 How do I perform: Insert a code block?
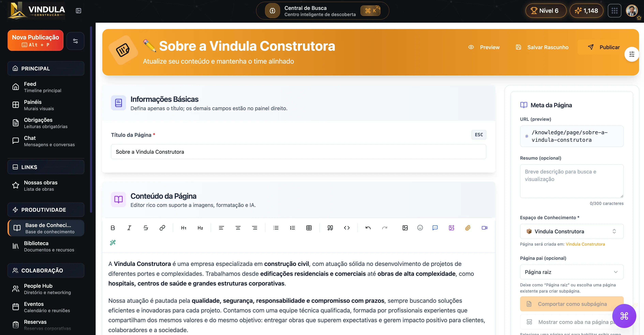347,228
